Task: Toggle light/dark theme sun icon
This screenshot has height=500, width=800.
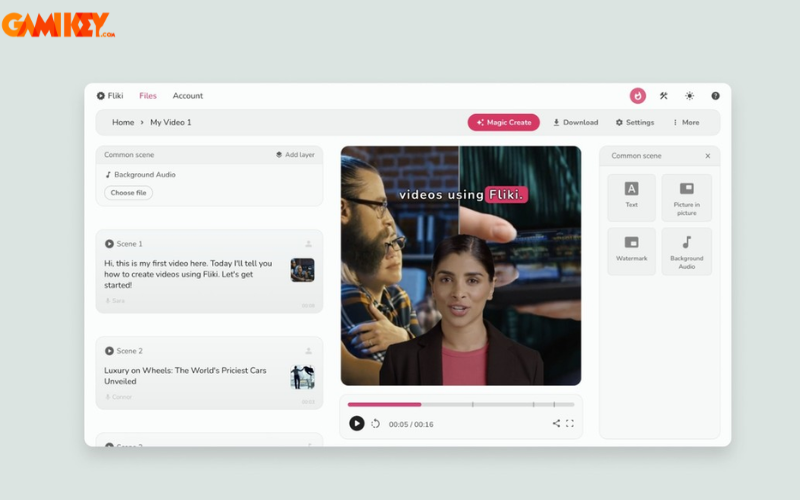Action: [690, 96]
